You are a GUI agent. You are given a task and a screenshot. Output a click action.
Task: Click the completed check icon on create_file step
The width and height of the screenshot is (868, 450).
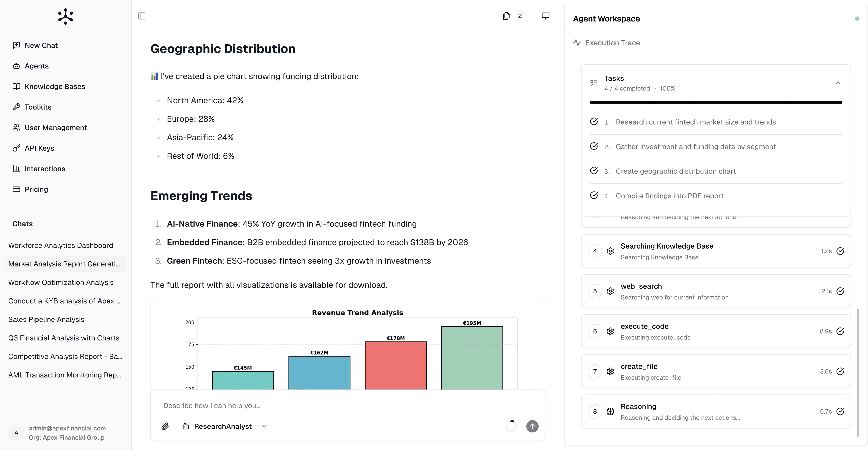840,371
